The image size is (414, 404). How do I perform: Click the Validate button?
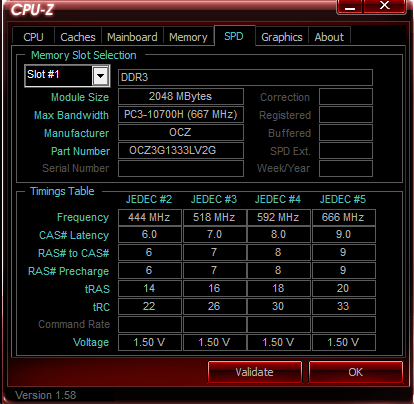click(255, 372)
